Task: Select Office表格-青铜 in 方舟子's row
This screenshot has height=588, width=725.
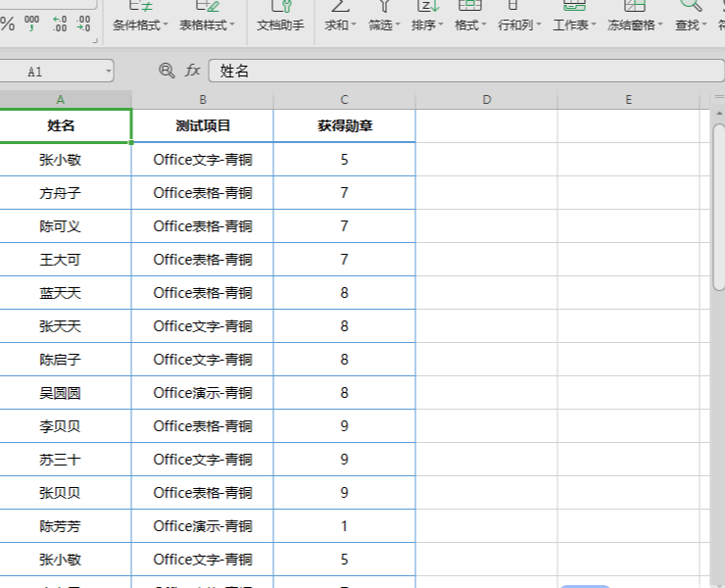Action: (203, 193)
